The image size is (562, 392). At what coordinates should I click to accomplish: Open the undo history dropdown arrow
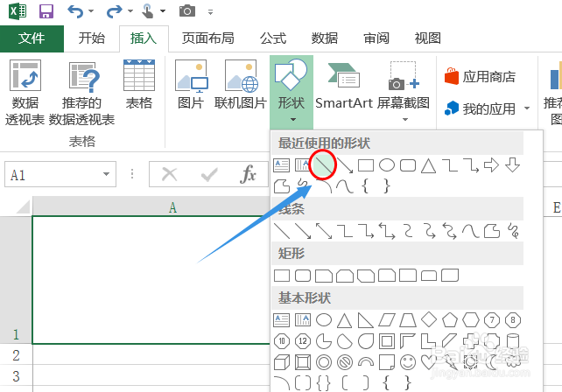point(91,11)
